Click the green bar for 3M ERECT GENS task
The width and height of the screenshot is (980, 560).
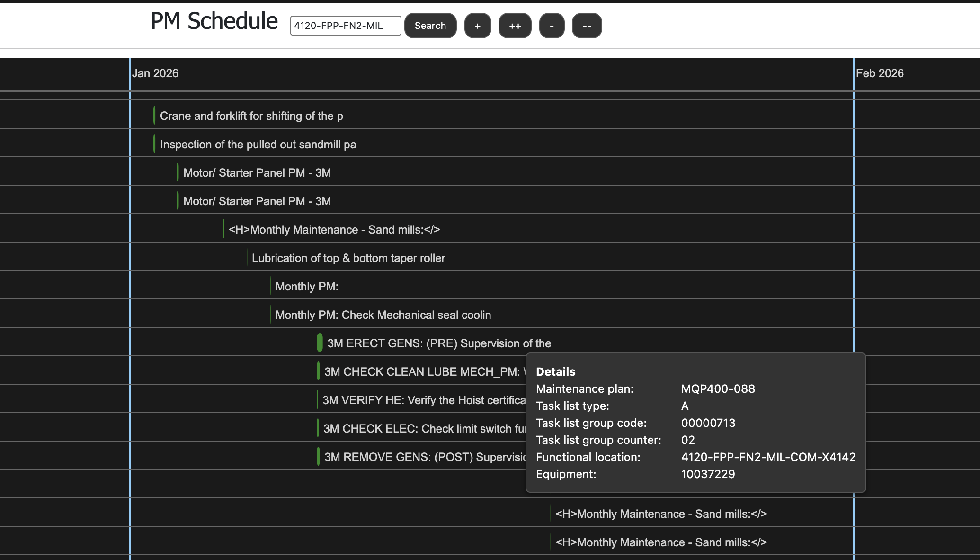319,343
